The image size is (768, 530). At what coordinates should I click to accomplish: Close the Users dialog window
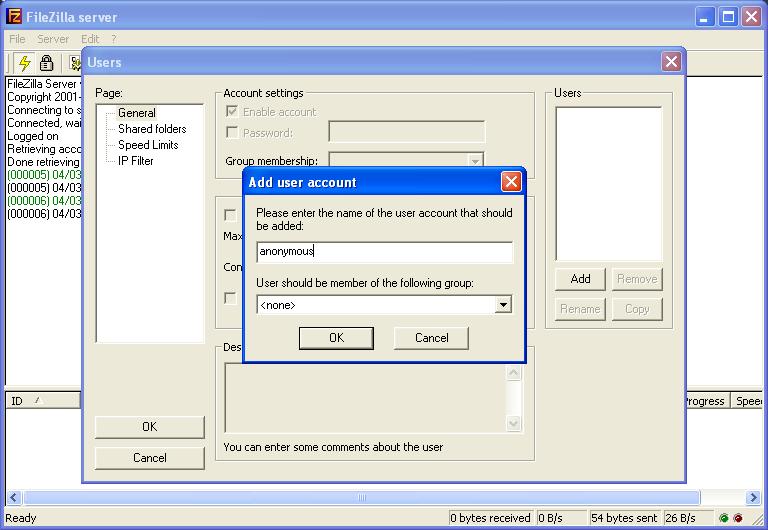pyautogui.click(x=671, y=62)
